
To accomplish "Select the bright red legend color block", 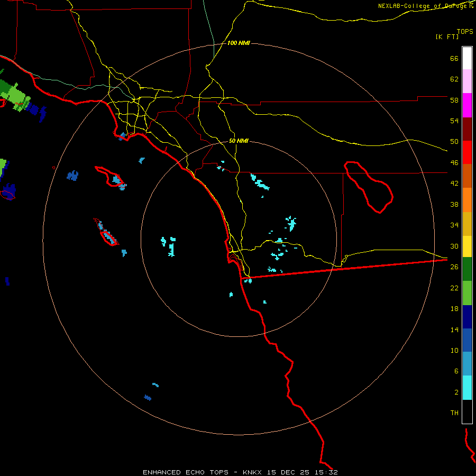I will click(467, 152).
